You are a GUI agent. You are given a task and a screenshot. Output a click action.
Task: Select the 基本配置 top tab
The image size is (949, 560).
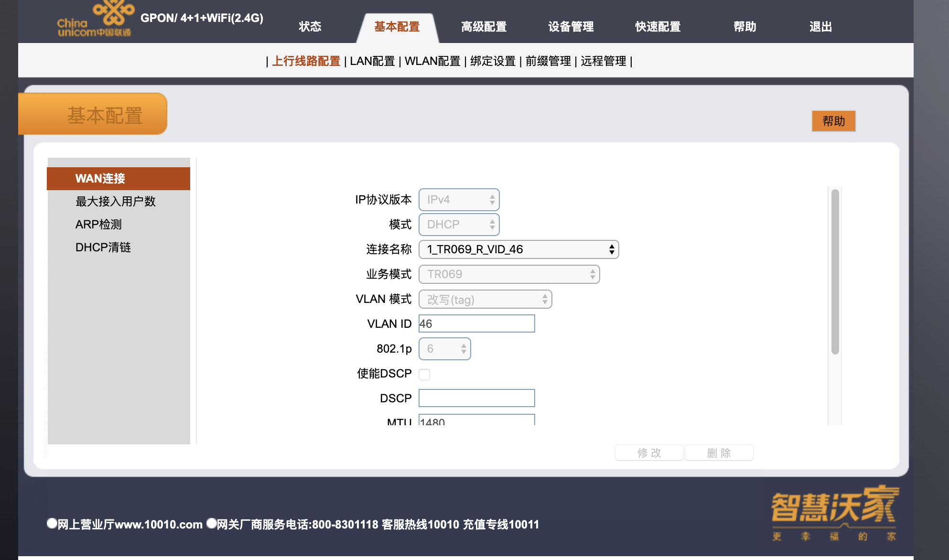(397, 27)
